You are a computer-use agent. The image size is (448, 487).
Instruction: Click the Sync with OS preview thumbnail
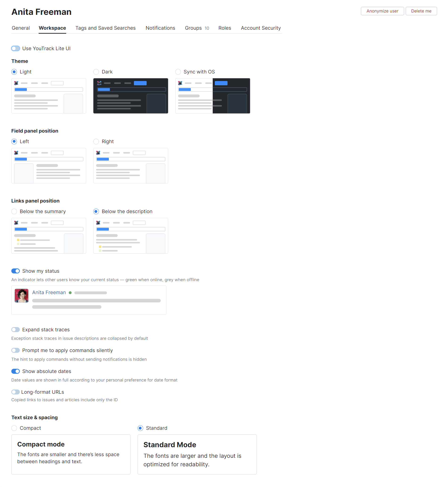click(213, 96)
